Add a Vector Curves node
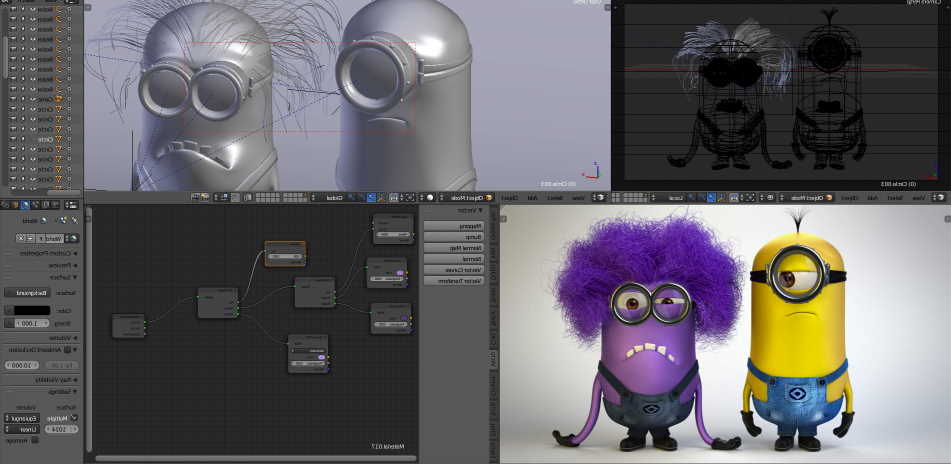951x464 pixels. (454, 269)
